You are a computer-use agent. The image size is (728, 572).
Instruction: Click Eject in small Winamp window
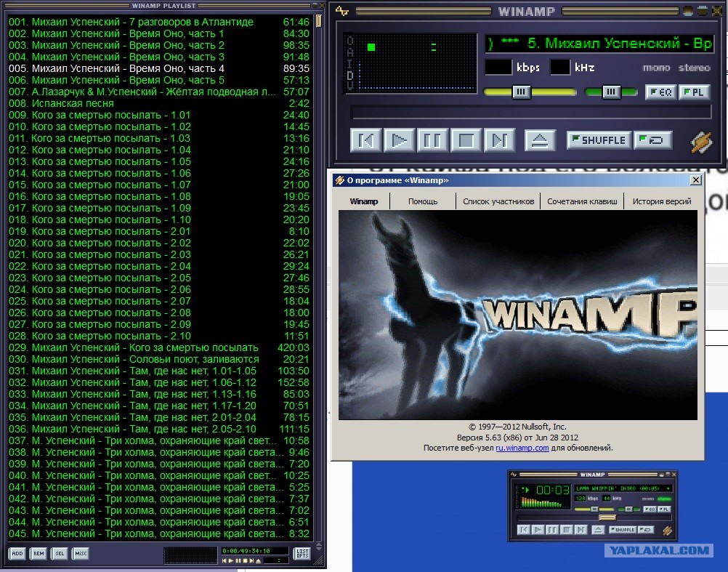(597, 530)
